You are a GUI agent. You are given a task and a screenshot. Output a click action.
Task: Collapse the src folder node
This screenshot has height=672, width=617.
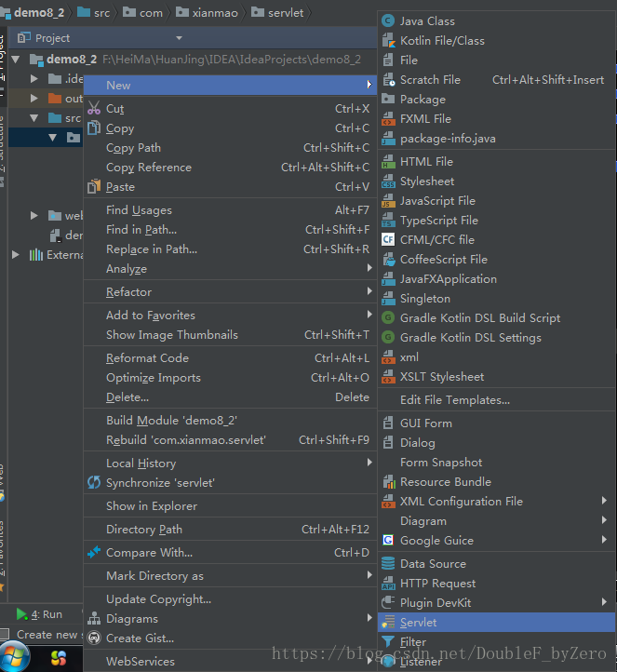click(34, 118)
